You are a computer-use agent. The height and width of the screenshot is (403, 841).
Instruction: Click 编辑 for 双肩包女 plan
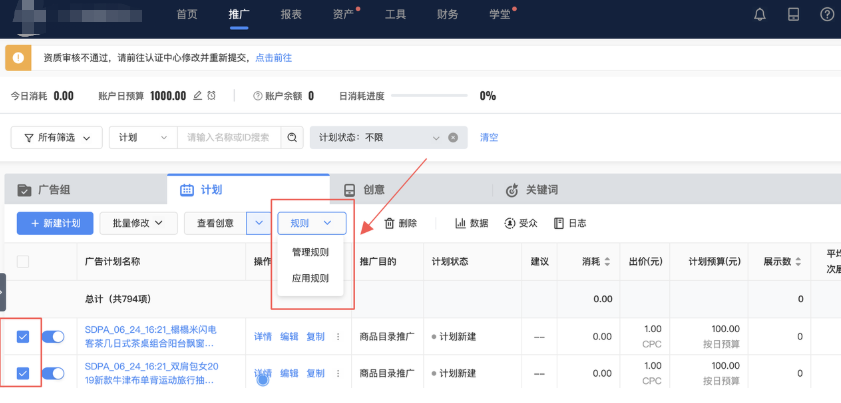(x=289, y=373)
